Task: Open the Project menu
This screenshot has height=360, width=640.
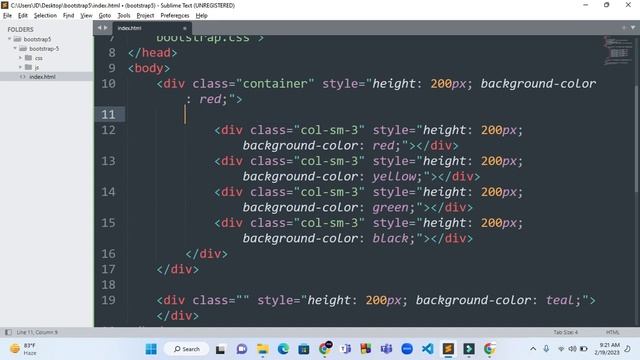Action: [x=145, y=16]
